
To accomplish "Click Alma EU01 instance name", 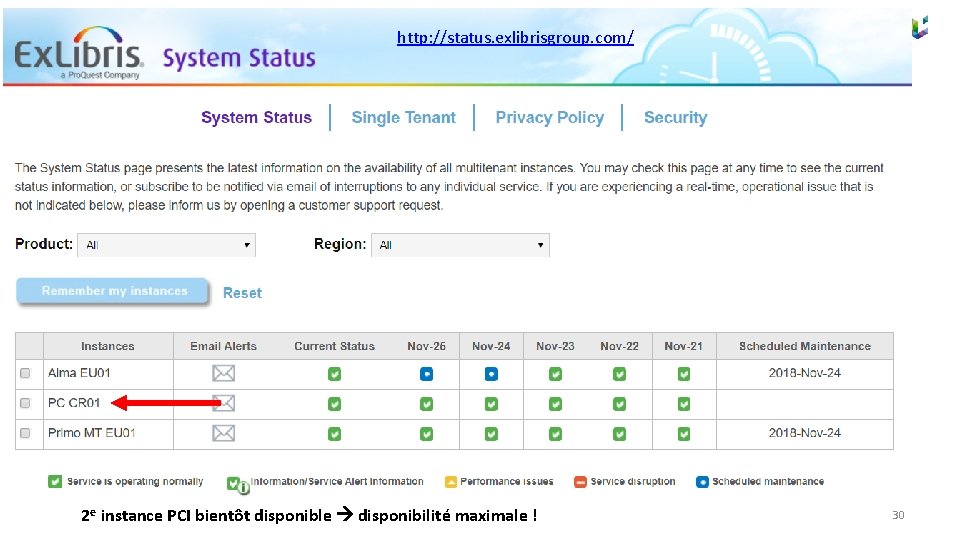I will click(x=79, y=373).
